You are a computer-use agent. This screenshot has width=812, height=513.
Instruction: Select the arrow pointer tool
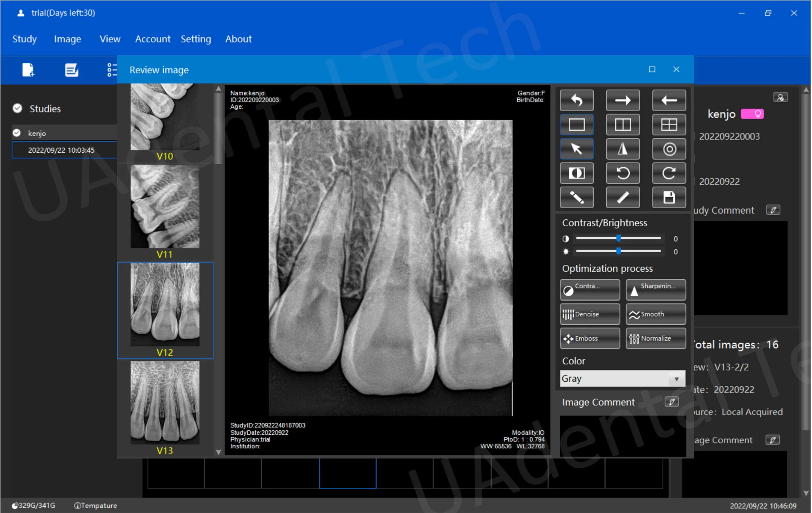576,149
